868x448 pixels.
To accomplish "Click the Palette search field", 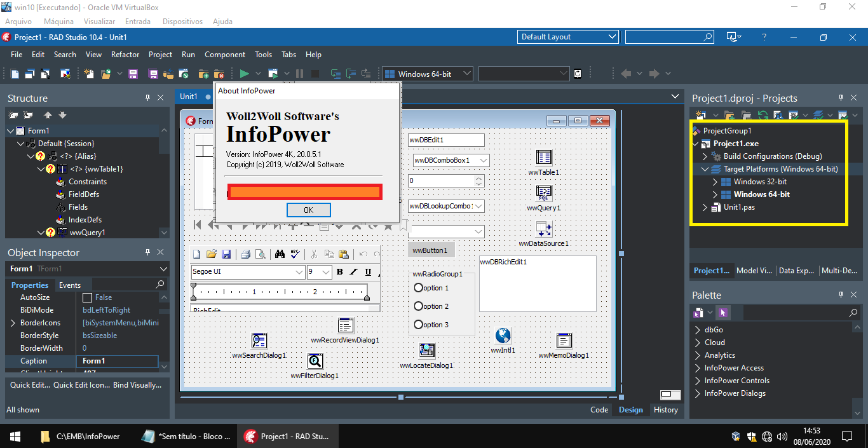I will (802, 313).
